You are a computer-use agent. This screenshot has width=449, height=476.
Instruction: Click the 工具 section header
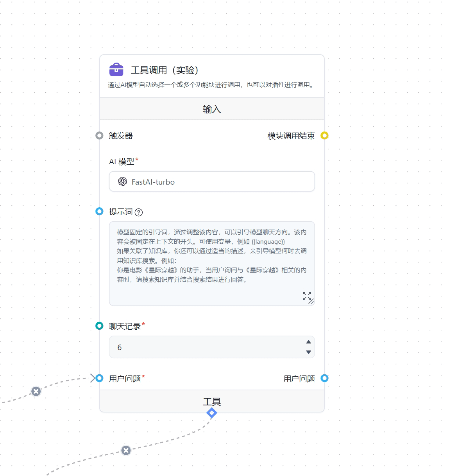coord(212,401)
